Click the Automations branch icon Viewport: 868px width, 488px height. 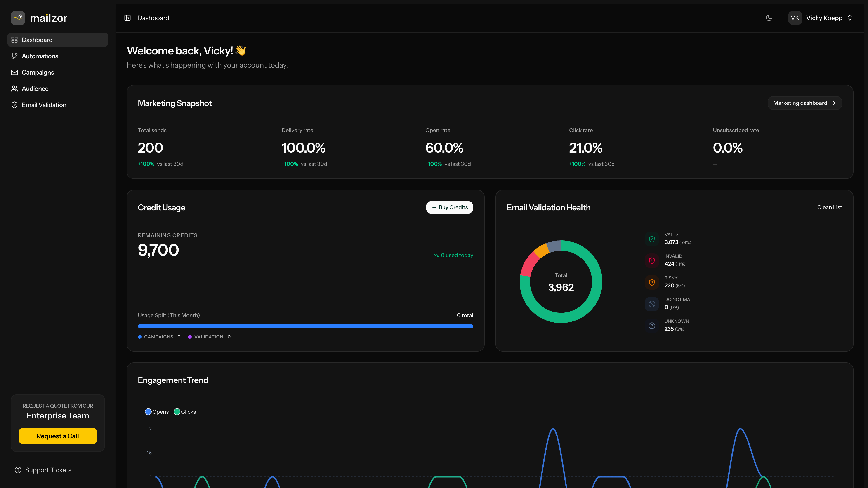(14, 56)
